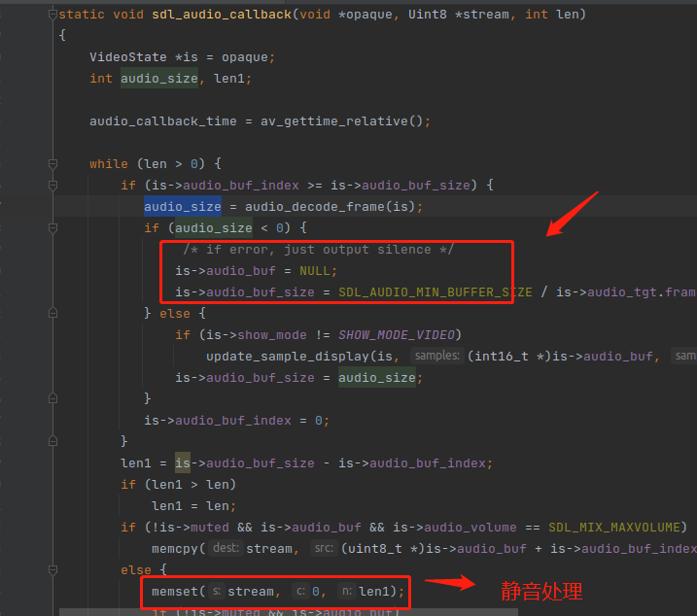This screenshot has width=697, height=616.
Task: Fold the audio_buf_index >= audio_buf_size if block
Action: [52, 185]
